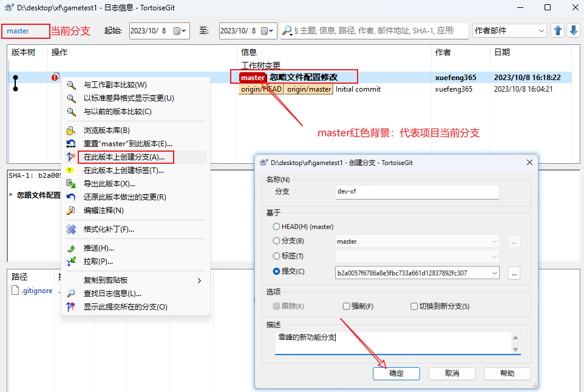Select the push icon for 推送(H)
584x392 pixels.
[70, 248]
